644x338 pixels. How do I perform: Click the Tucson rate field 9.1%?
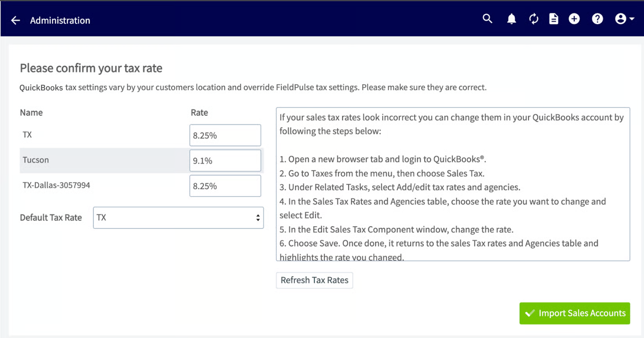[x=225, y=161]
